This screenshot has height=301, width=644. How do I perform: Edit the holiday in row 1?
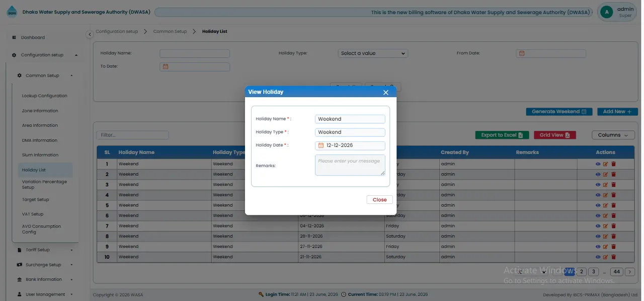[x=606, y=164]
